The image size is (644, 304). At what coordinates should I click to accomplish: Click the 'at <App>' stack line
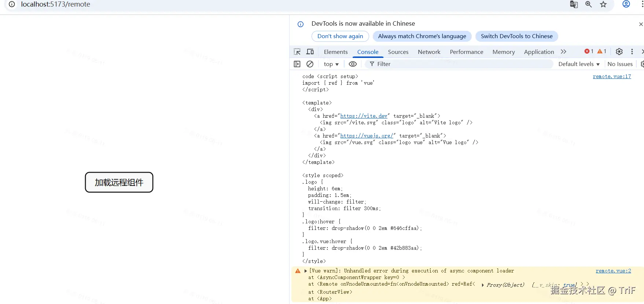[x=320, y=298]
